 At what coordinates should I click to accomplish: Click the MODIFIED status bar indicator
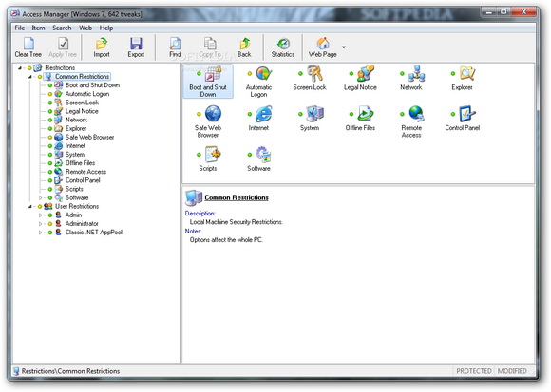(512, 371)
